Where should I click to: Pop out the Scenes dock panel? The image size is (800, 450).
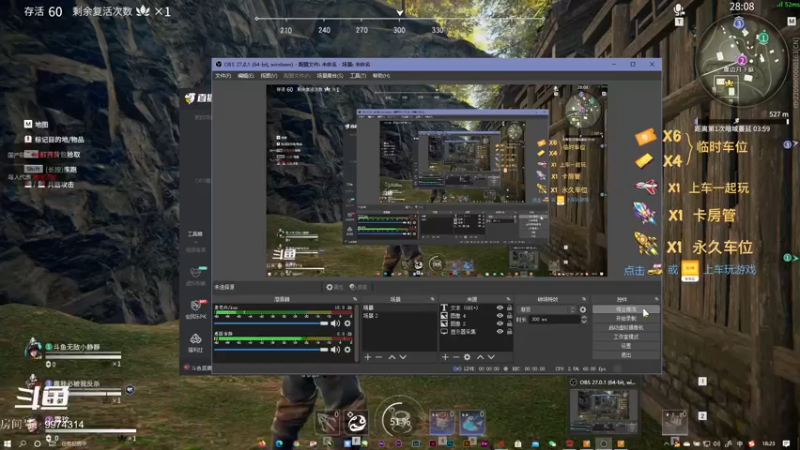pos(432,299)
